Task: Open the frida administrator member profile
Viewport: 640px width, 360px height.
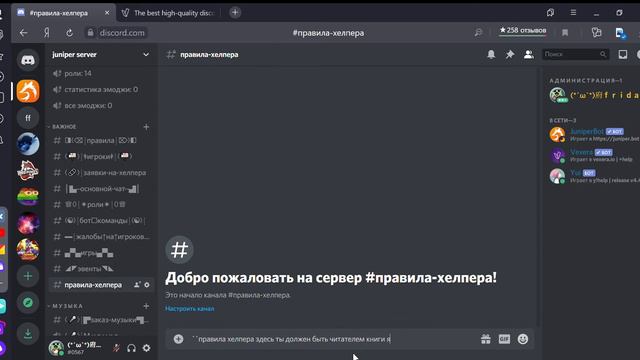Action: click(x=594, y=95)
